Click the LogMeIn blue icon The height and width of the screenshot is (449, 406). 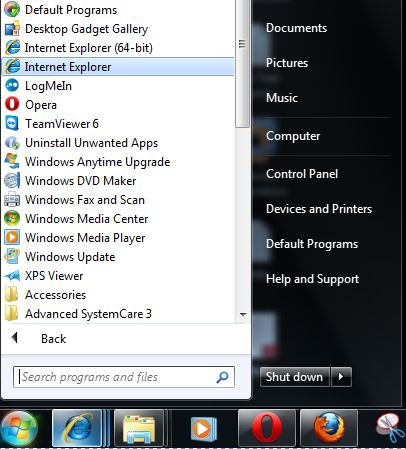tap(12, 86)
